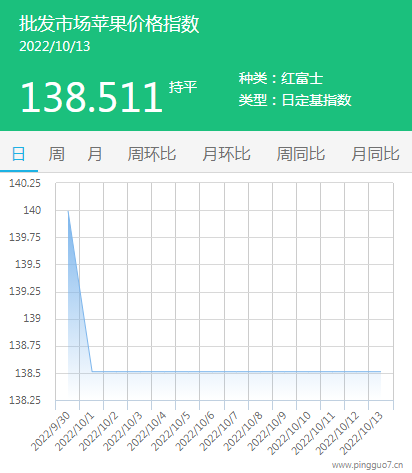Image resolution: width=412 pixels, height=473 pixels.
Task: Switch to 周环比 tab
Action: pos(152,154)
